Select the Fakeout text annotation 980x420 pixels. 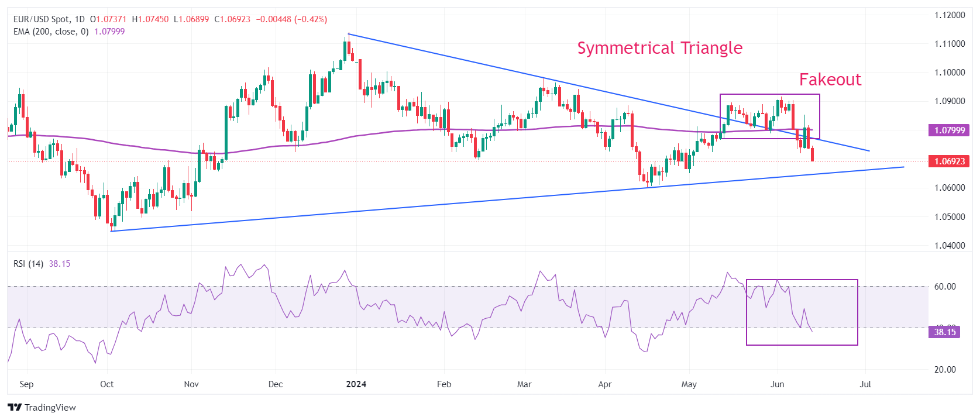point(830,80)
